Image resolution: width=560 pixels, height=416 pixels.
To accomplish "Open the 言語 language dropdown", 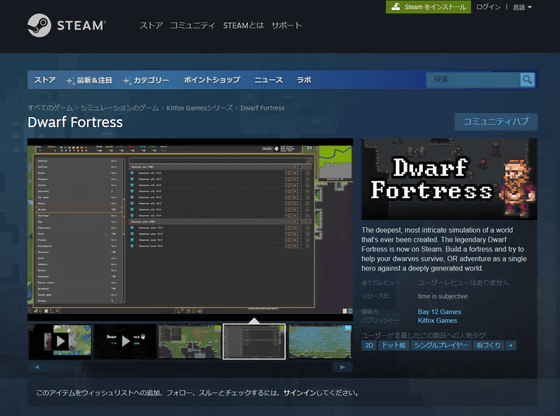I will point(522,7).
